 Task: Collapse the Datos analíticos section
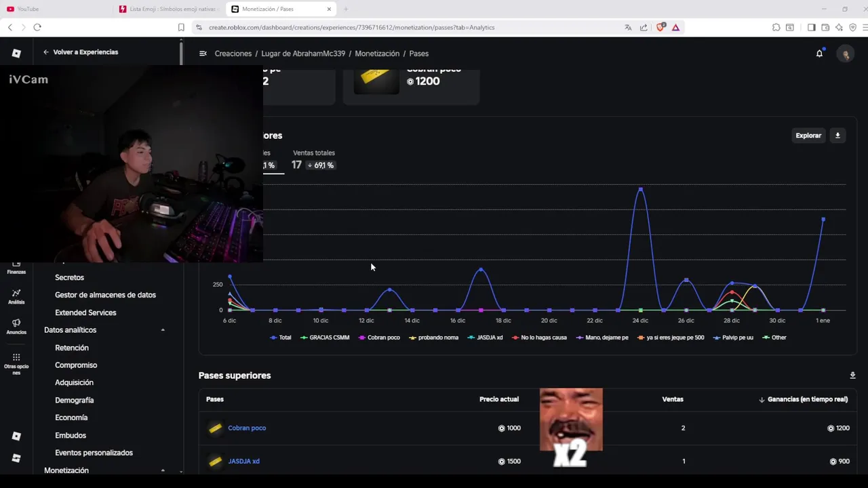[x=163, y=330]
